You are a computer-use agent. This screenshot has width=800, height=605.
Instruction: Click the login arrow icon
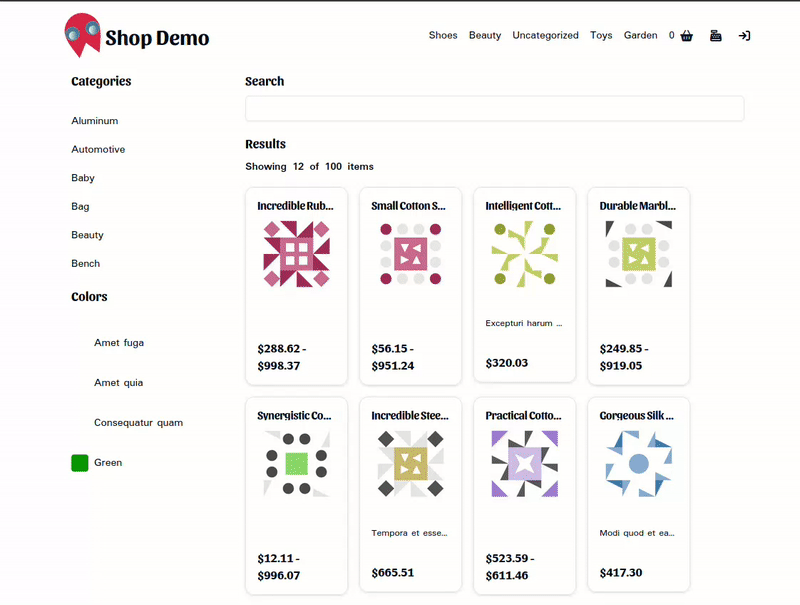(744, 36)
